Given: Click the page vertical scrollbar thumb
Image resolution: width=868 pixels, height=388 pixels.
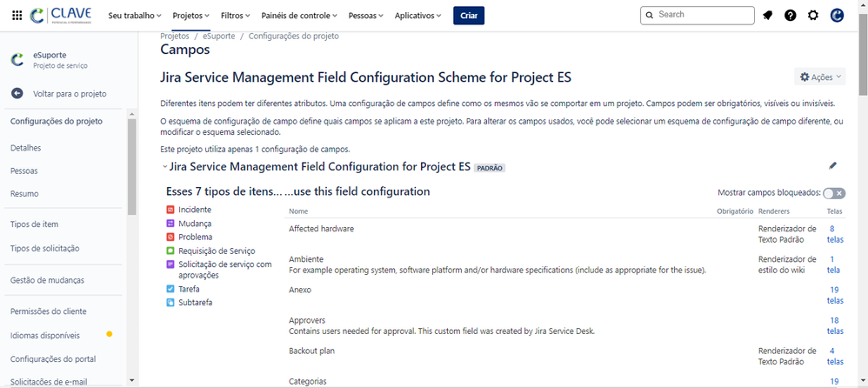Looking at the screenshot, I should tap(863, 53).
